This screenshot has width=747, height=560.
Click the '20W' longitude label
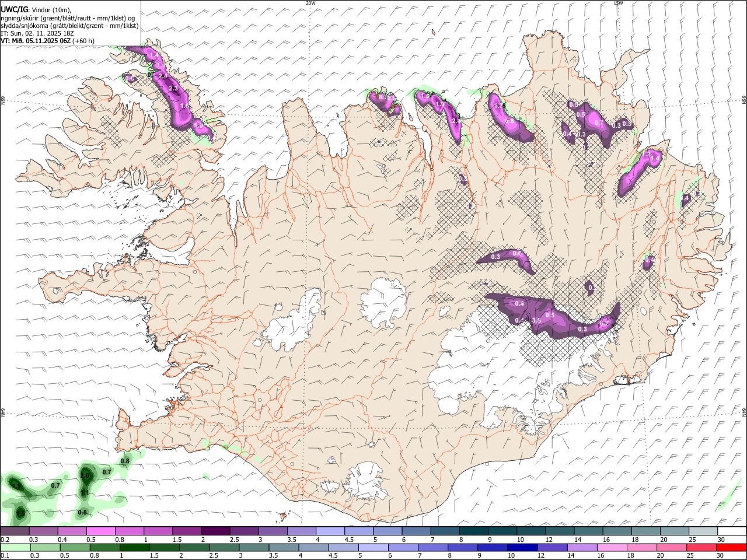click(310, 3)
